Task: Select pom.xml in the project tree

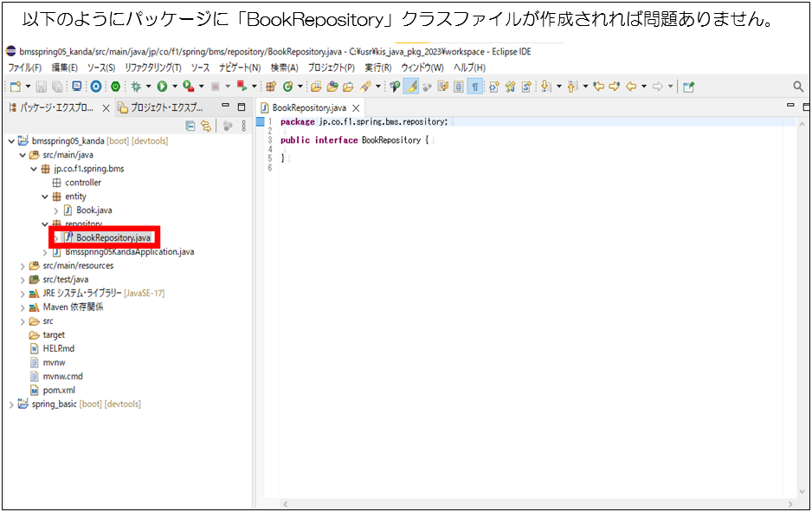Action: (58, 391)
